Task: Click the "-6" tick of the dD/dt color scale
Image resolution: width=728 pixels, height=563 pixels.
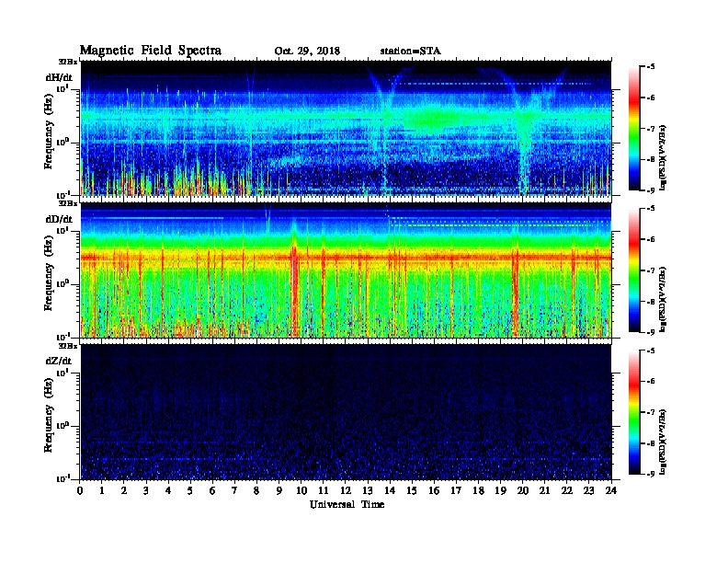Action: click(651, 239)
